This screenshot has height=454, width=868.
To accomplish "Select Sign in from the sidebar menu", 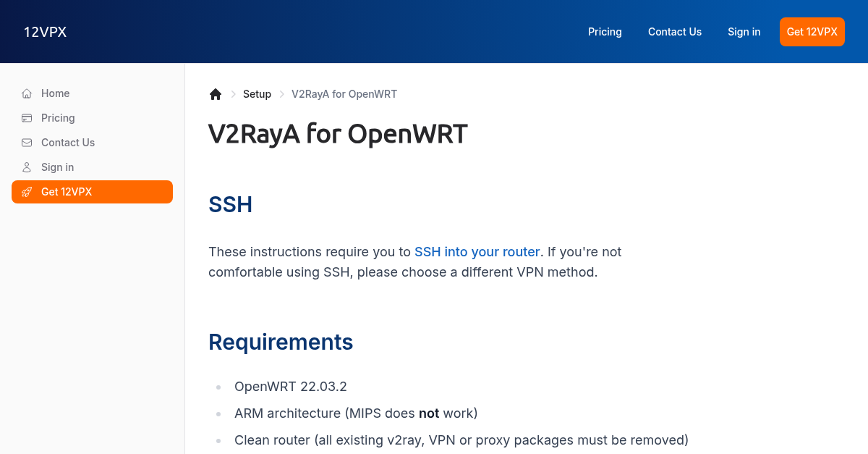I will (56, 167).
